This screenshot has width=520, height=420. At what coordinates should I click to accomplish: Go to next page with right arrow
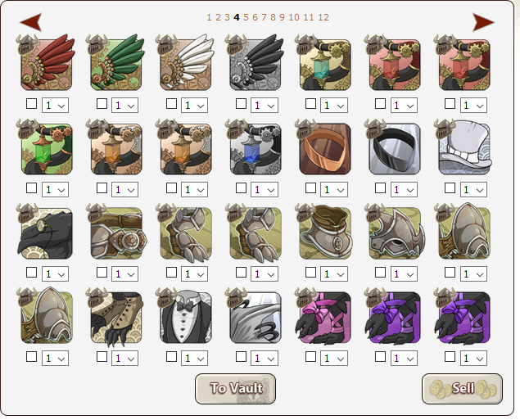click(483, 22)
